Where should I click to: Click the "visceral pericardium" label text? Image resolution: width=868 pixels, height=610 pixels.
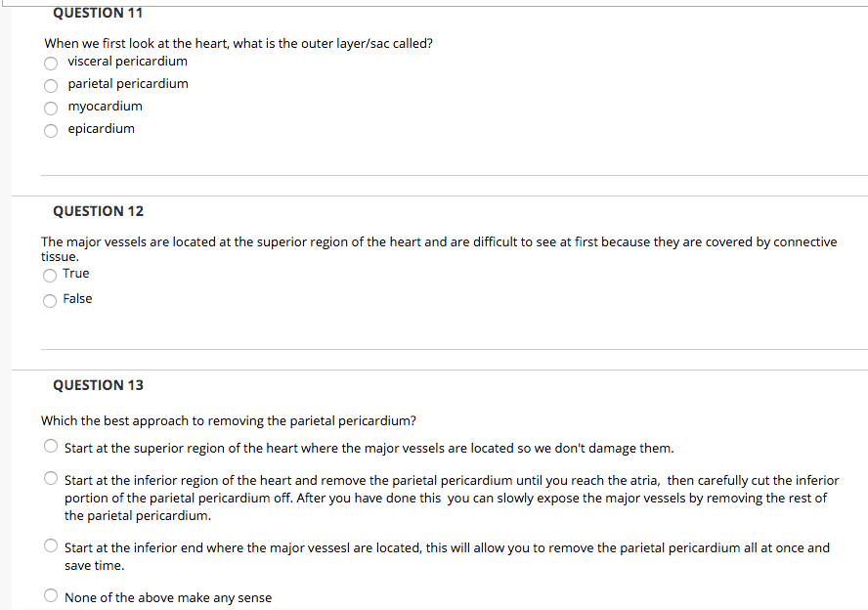click(127, 61)
